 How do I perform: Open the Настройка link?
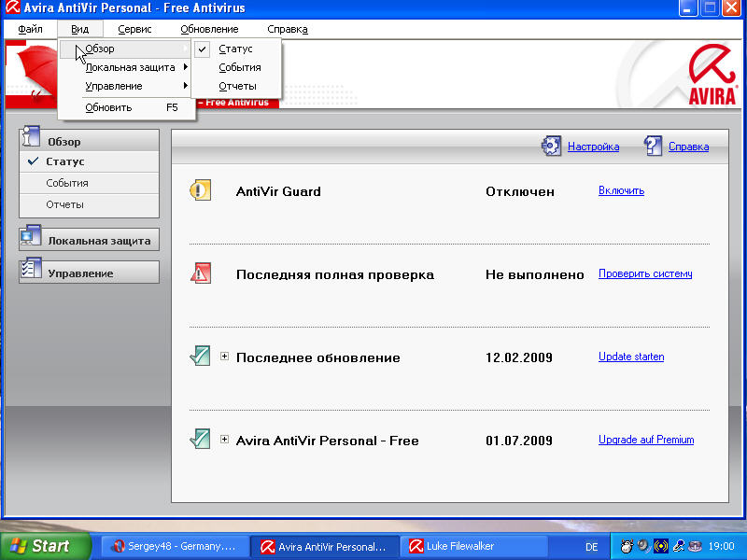[x=593, y=147]
